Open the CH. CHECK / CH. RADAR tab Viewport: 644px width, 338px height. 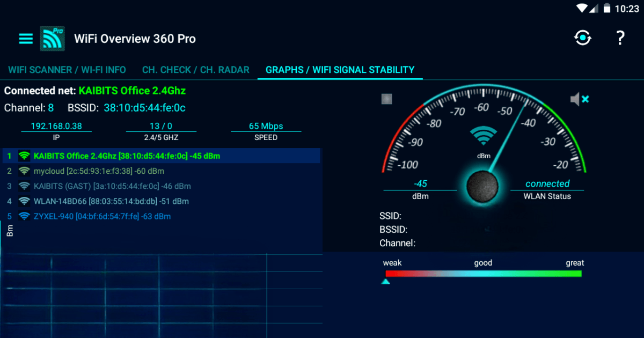pyautogui.click(x=195, y=70)
